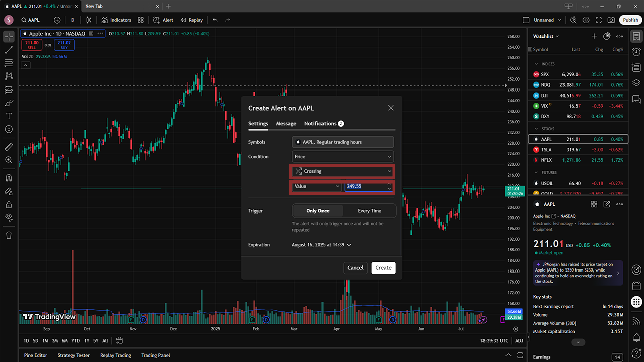
Task: Take a chart snapshot with camera icon
Action: point(611,20)
